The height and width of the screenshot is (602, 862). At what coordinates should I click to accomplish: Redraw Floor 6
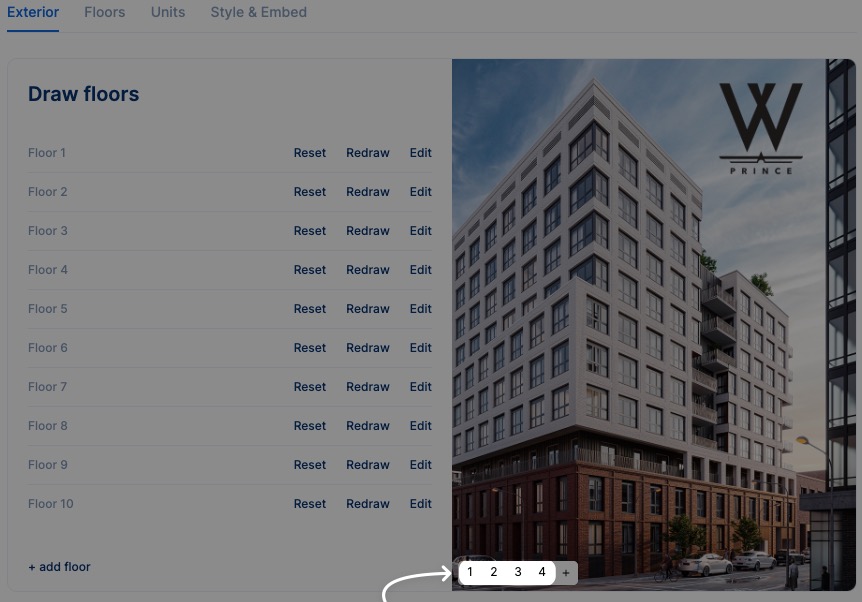368,348
